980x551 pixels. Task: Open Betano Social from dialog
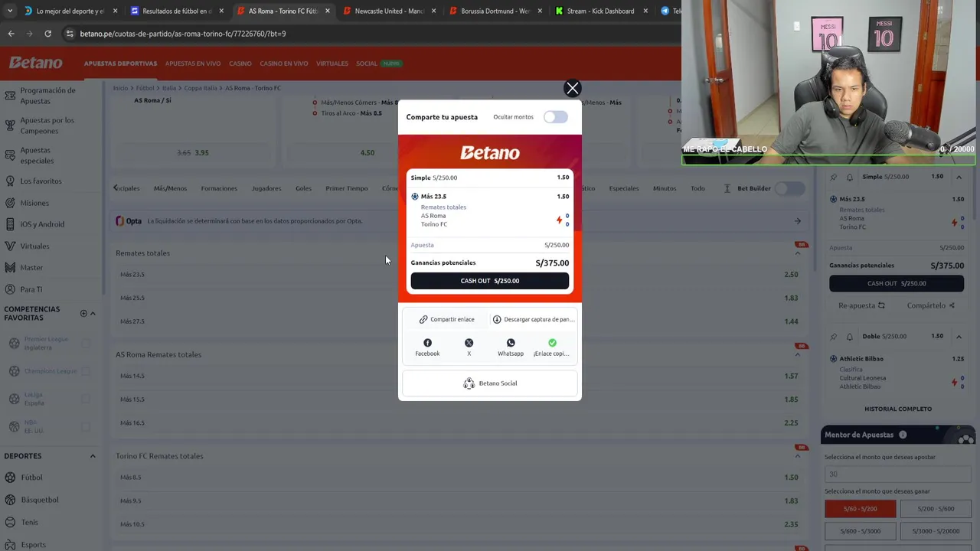coord(490,383)
